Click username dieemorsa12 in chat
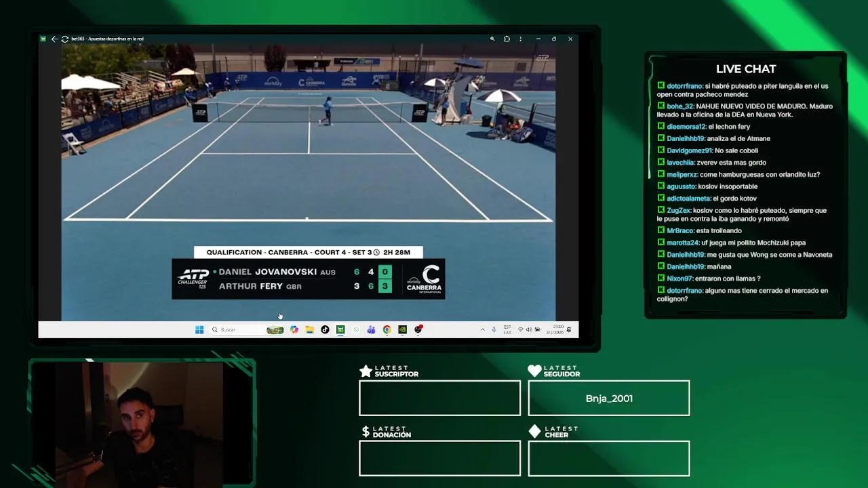 [x=686, y=127]
